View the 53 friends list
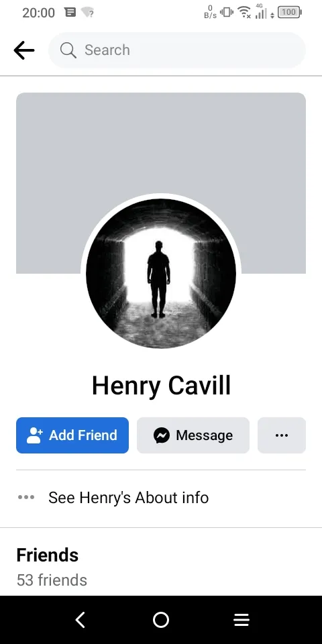This screenshot has height=644, width=322. coord(52,580)
